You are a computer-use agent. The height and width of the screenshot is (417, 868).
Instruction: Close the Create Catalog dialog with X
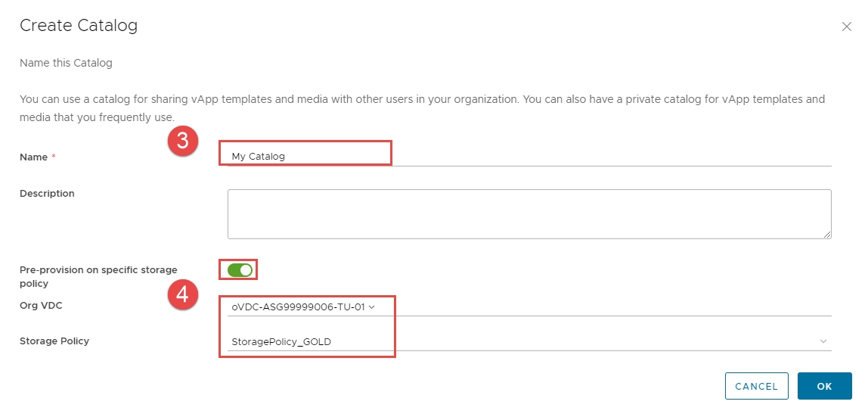pyautogui.click(x=847, y=26)
